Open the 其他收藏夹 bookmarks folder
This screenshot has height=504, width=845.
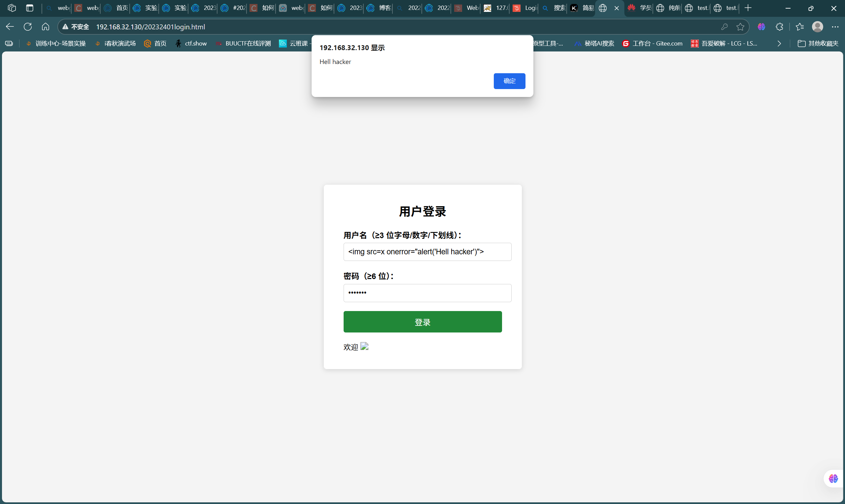click(818, 44)
